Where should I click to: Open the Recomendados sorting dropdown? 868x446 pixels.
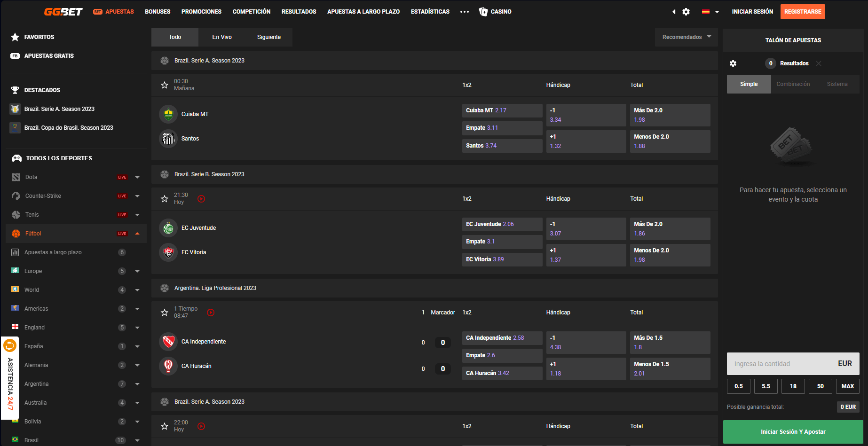[686, 37]
